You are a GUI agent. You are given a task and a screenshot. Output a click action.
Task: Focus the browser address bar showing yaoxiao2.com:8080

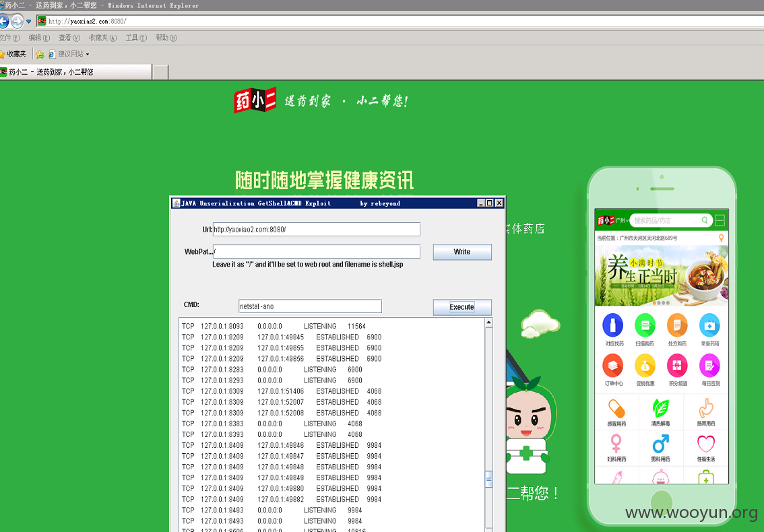click(x=400, y=22)
